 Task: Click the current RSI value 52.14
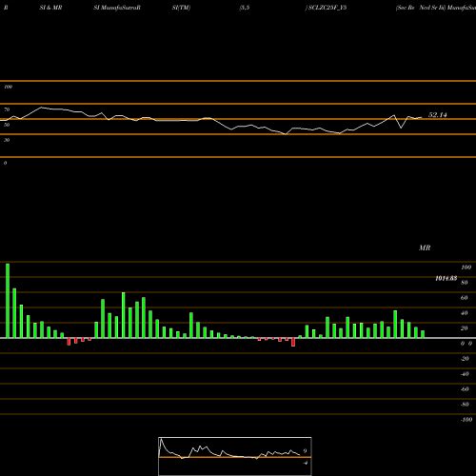pyautogui.click(x=438, y=115)
